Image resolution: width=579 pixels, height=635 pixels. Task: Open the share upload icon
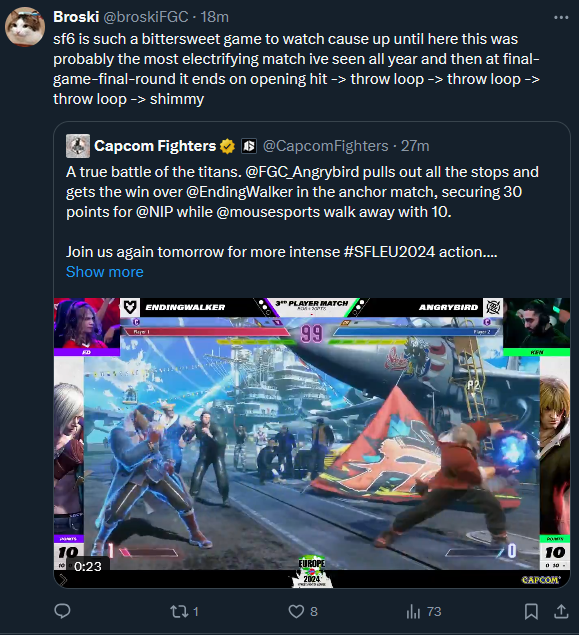[x=561, y=611]
